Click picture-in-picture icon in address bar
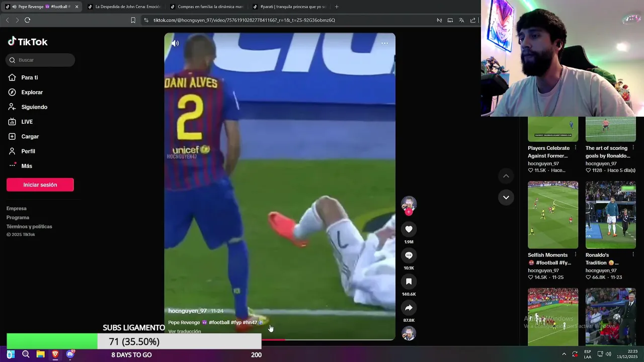Viewport: 644px width, 362px height. (450, 20)
